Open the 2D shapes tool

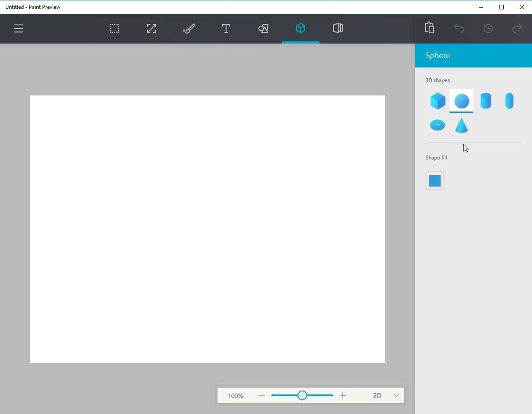coord(263,28)
